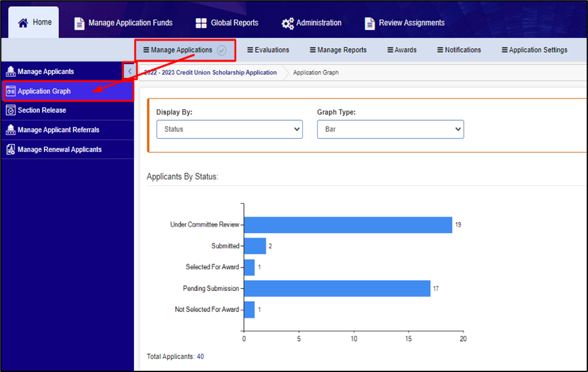Viewport: 588px width, 372px height.
Task: Open the Graph Type Bar dropdown
Action: [x=390, y=130]
